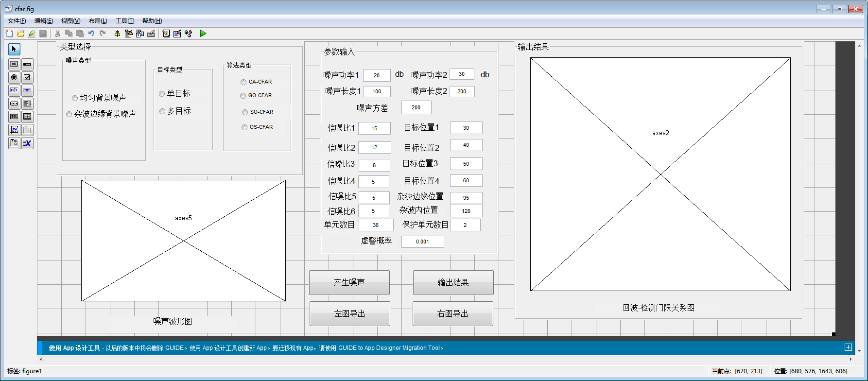Cut selection with scissors icon
The image size is (868, 381).
pyautogui.click(x=58, y=34)
